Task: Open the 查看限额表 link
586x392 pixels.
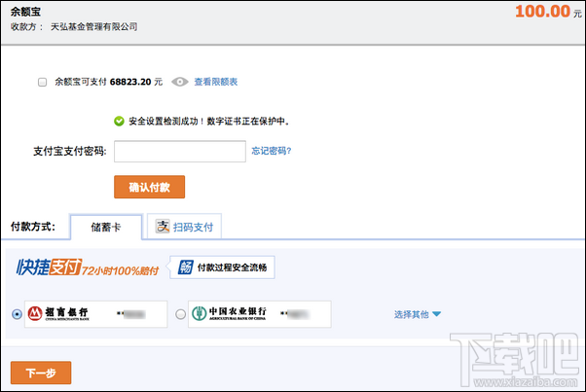Action: (215, 83)
